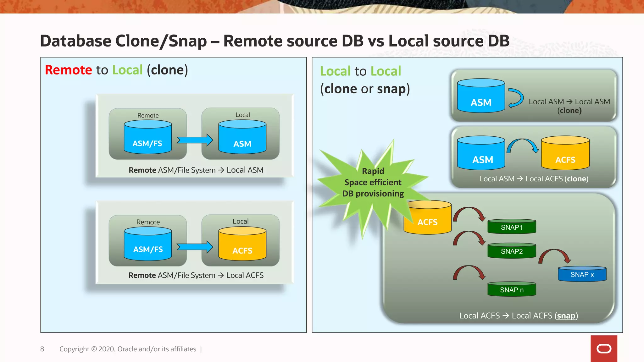This screenshot has height=362, width=644.
Task: Click caption 'Remote ASM/File System → Local ACFS'
Action: [x=196, y=275]
